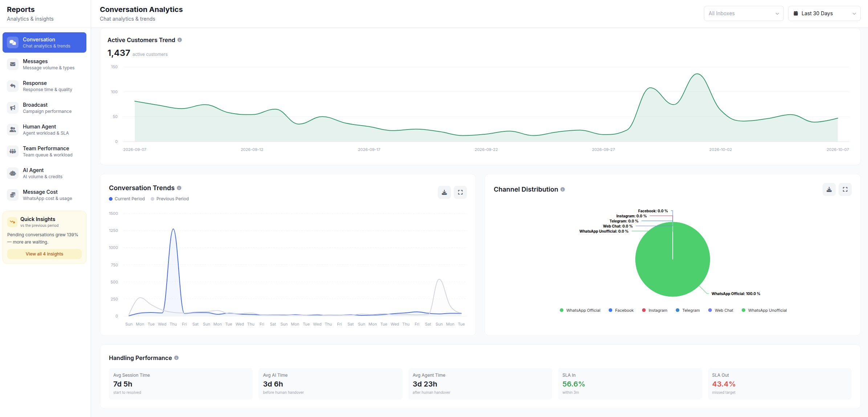Click the Avg Session Time 7d 5h card
Image resolution: width=868 pixels, height=417 pixels.
click(181, 384)
